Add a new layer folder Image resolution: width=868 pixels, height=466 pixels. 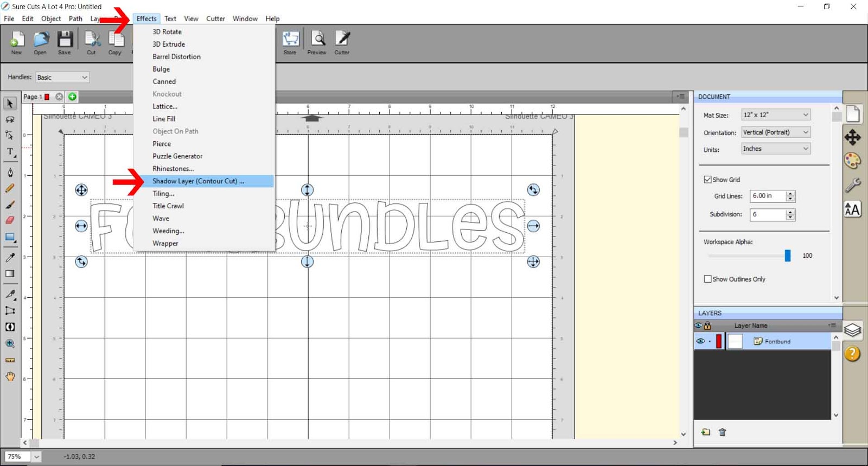tap(705, 432)
